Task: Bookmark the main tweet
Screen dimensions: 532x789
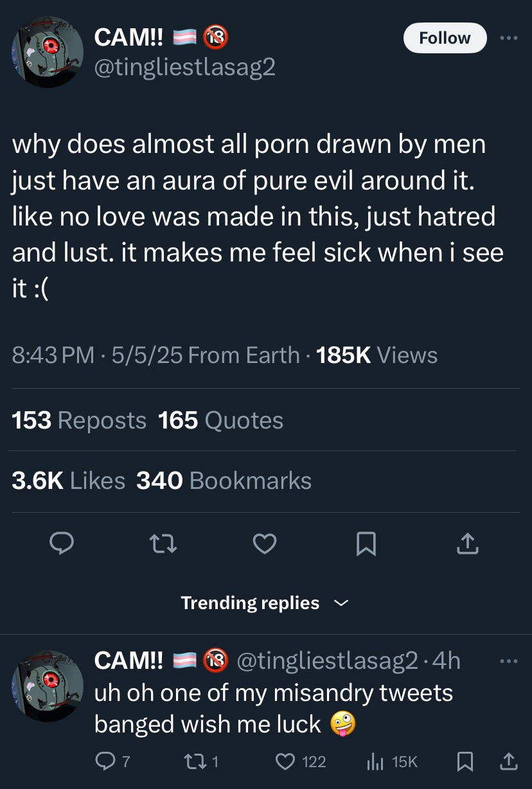Action: 365,545
